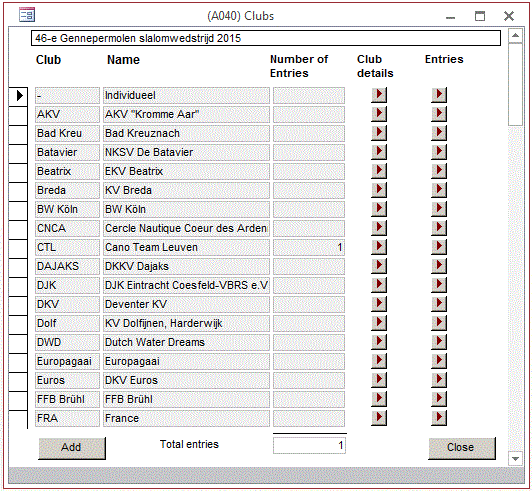This screenshot has height=491, width=532.
Task: Open club details arrow for France
Action: tap(379, 418)
